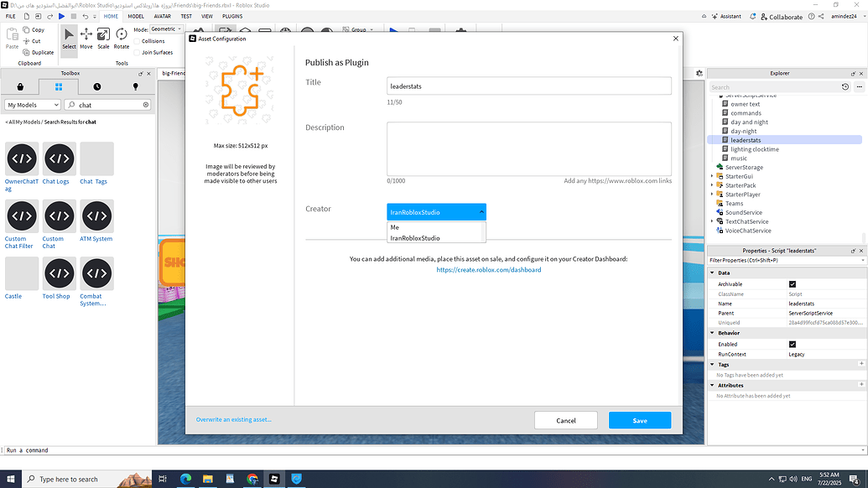Collapse the Behavior properties section
Screen dimensions: 868x488
point(713,333)
